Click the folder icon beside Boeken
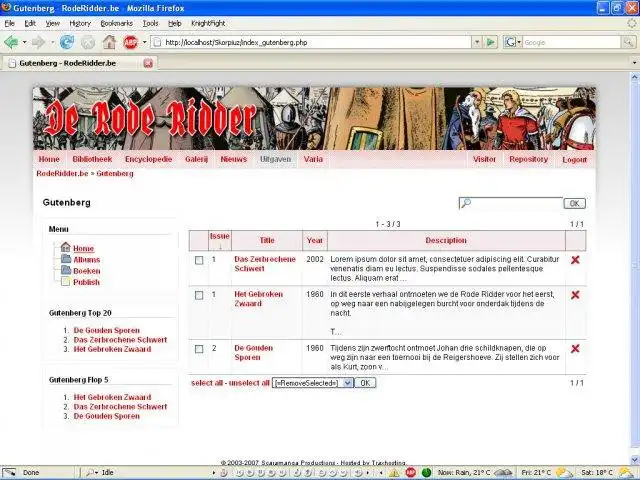Image resolution: width=640 pixels, height=480 pixels. [66, 270]
